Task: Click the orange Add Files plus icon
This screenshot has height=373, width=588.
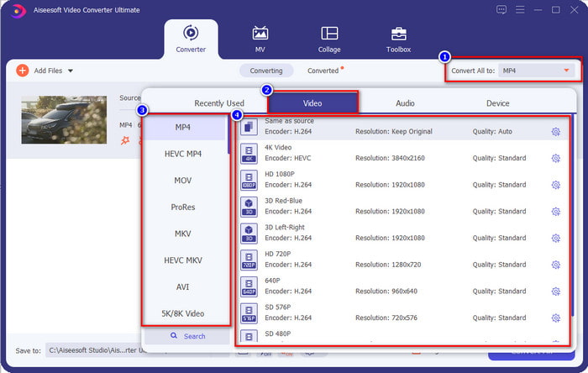Action: tap(23, 71)
